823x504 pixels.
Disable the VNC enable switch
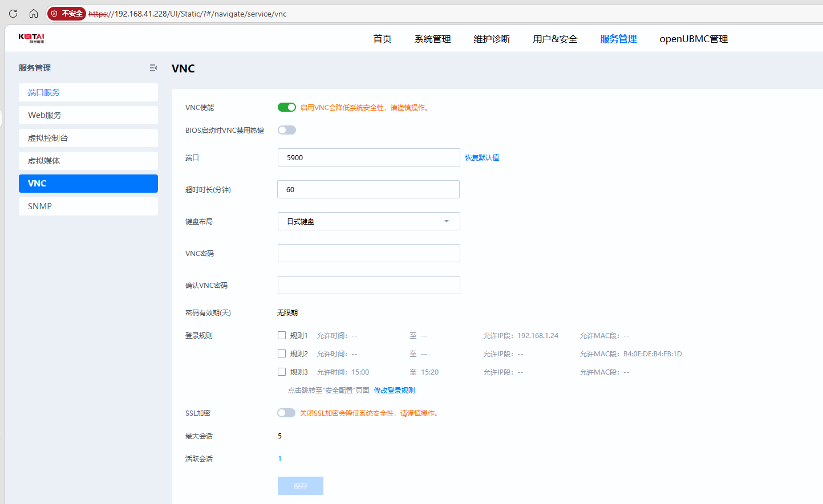pyautogui.click(x=287, y=107)
